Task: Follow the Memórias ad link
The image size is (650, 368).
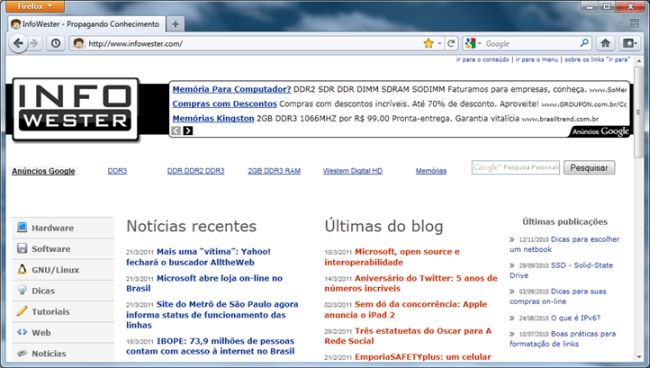Action: pos(431,171)
